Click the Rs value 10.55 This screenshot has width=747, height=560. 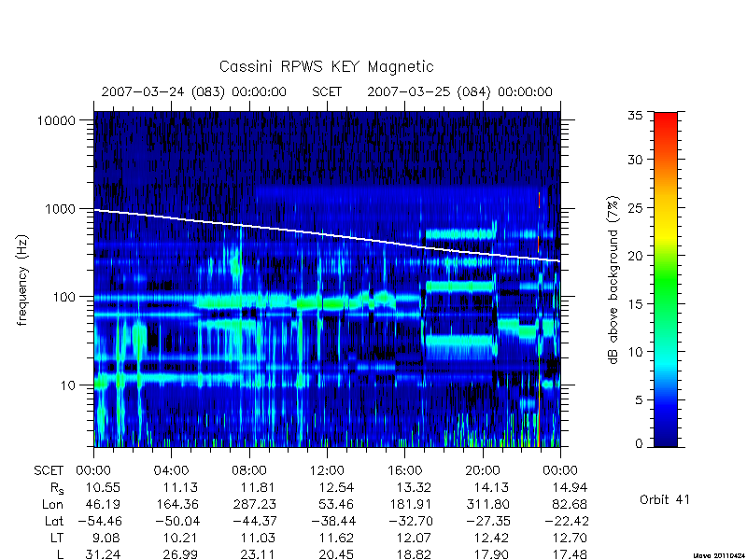tap(103, 487)
